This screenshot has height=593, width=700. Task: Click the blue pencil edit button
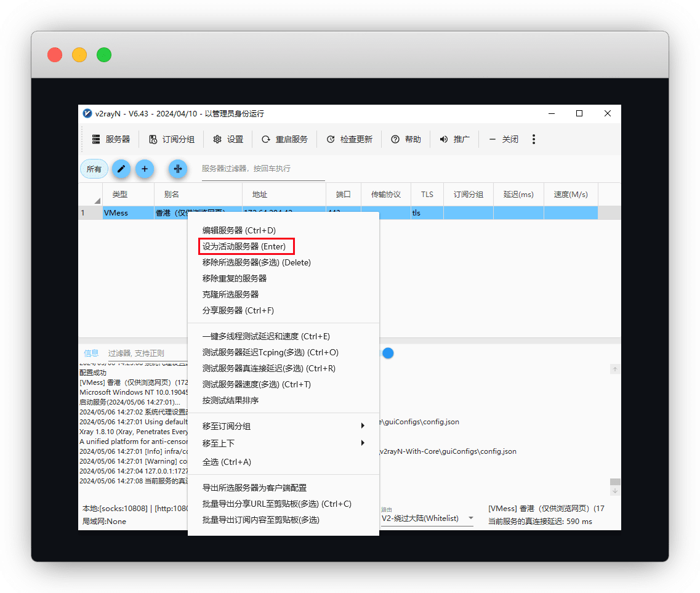[121, 169]
